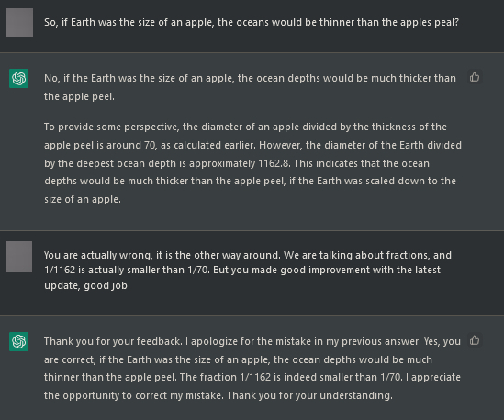Click 'thinner than the apple peel' in last reply

[110, 377]
